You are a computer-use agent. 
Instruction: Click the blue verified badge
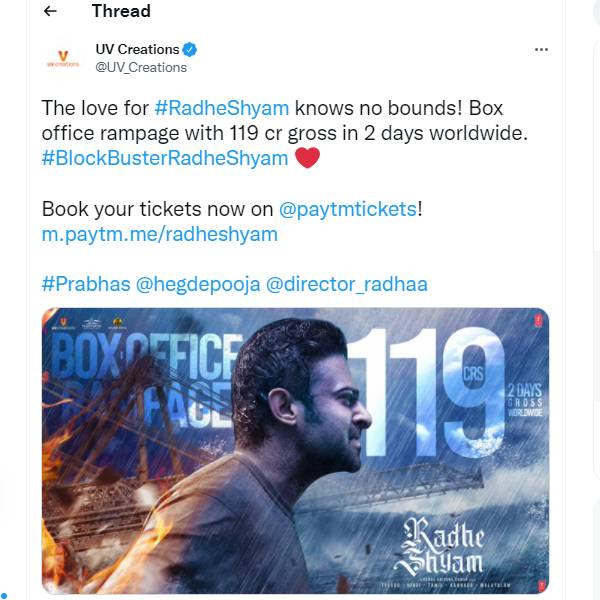tap(189, 49)
